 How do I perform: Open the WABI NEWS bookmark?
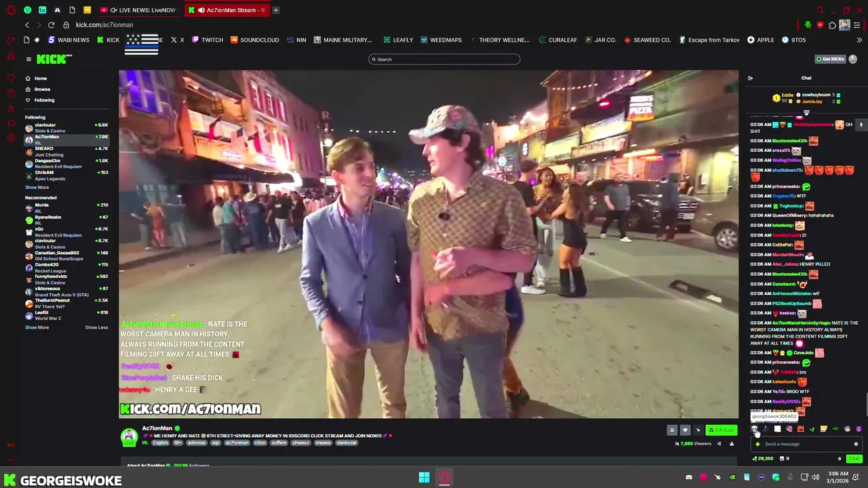[x=68, y=40]
